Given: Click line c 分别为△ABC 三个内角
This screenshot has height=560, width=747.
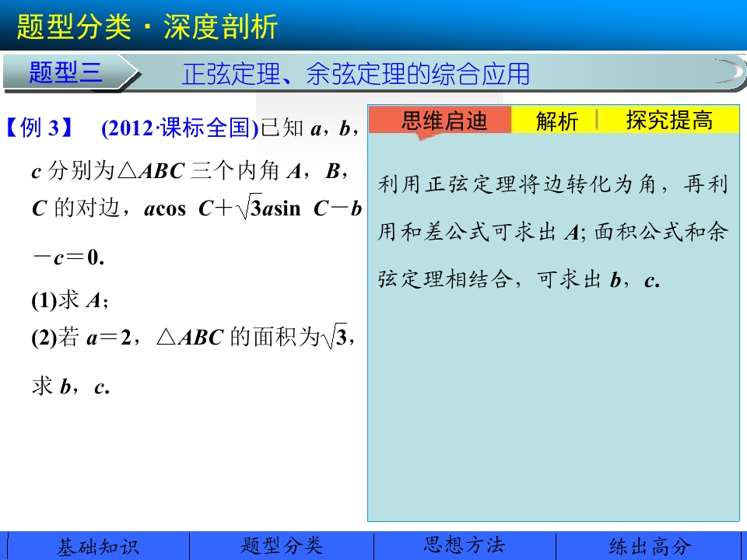Looking at the screenshot, I should coord(191,171).
